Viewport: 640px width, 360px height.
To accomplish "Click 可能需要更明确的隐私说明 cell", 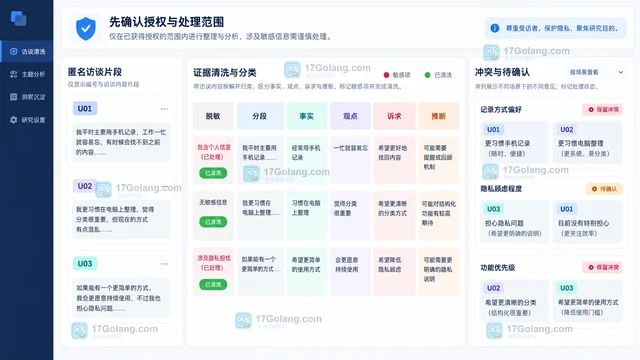I will tap(439, 271).
